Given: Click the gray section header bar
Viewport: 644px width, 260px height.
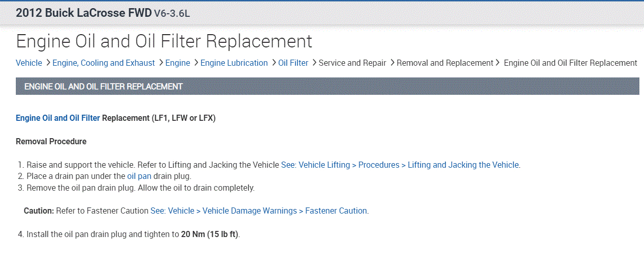Looking at the screenshot, I should click(327, 87).
